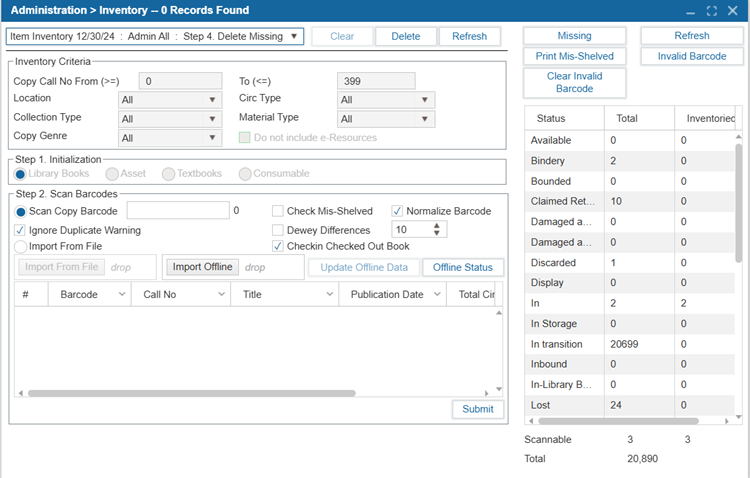Click the Update Offline Data button
This screenshot has width=750, height=478.
pyautogui.click(x=364, y=267)
